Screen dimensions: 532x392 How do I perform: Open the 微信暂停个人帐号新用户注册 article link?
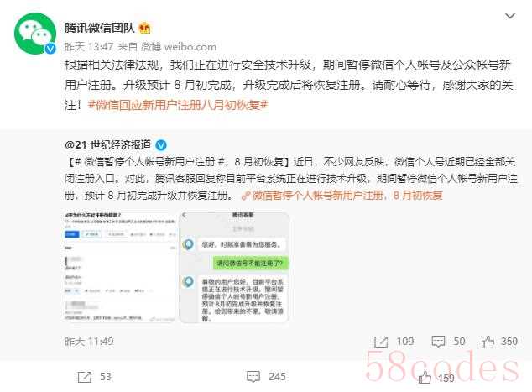pyautogui.click(x=342, y=195)
